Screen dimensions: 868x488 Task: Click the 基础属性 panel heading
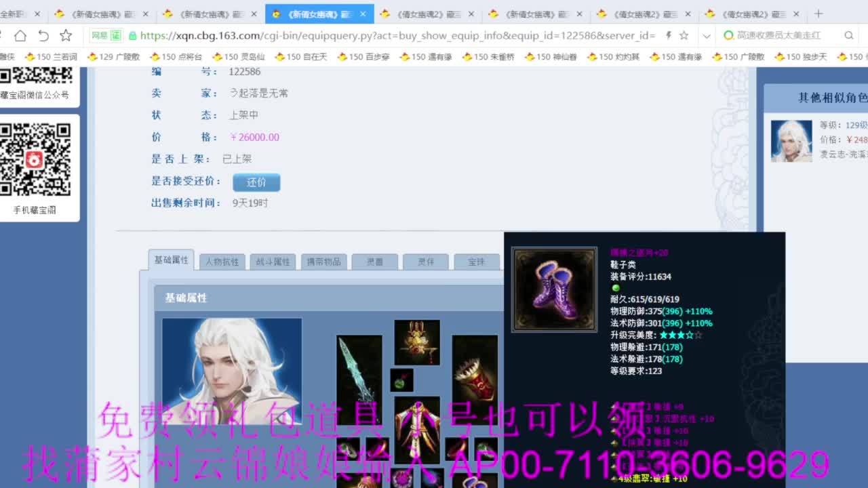[x=186, y=298]
